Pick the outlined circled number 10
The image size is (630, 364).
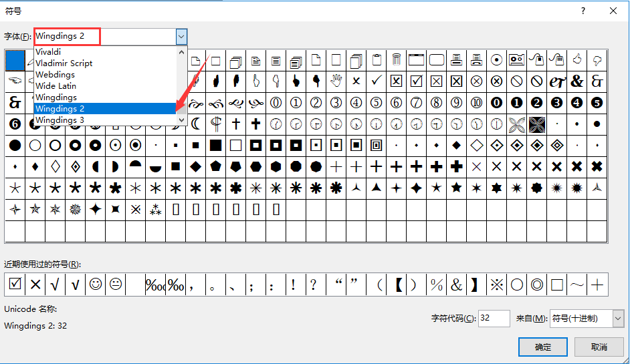coord(477,103)
